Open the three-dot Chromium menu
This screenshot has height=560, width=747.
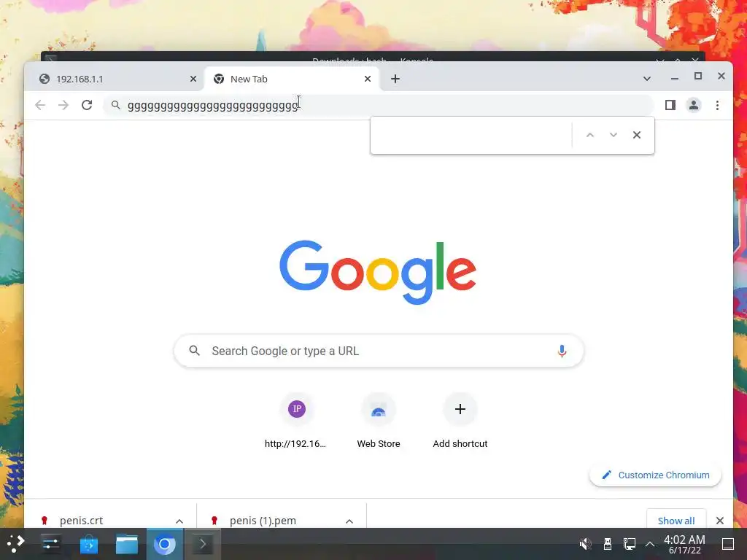pyautogui.click(x=718, y=105)
